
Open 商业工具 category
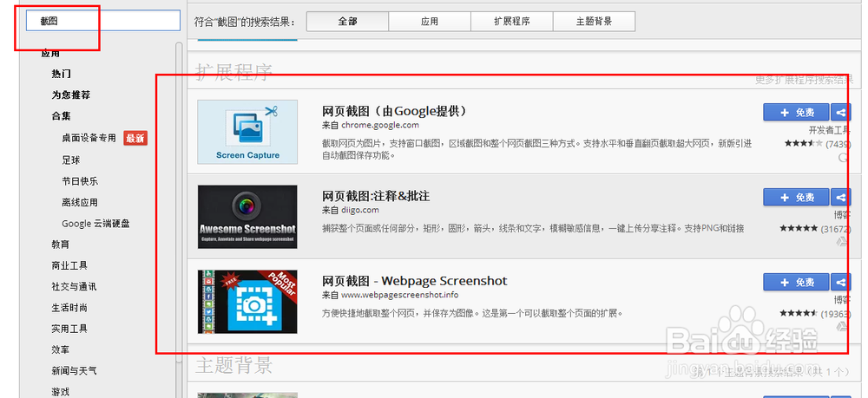coord(69,265)
